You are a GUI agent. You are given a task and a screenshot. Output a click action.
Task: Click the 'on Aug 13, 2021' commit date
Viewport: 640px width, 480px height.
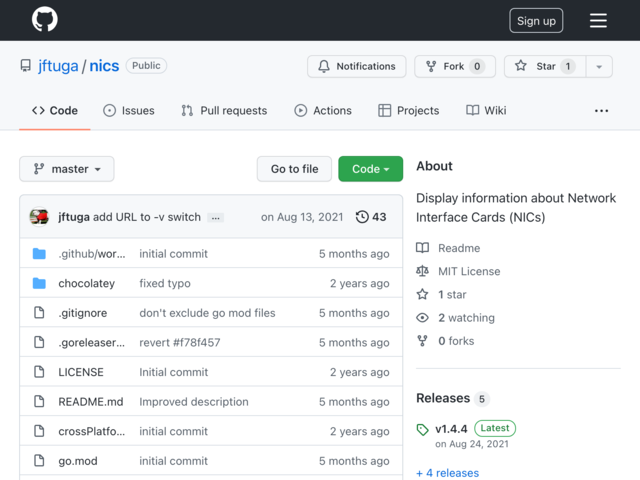pyautogui.click(x=302, y=217)
